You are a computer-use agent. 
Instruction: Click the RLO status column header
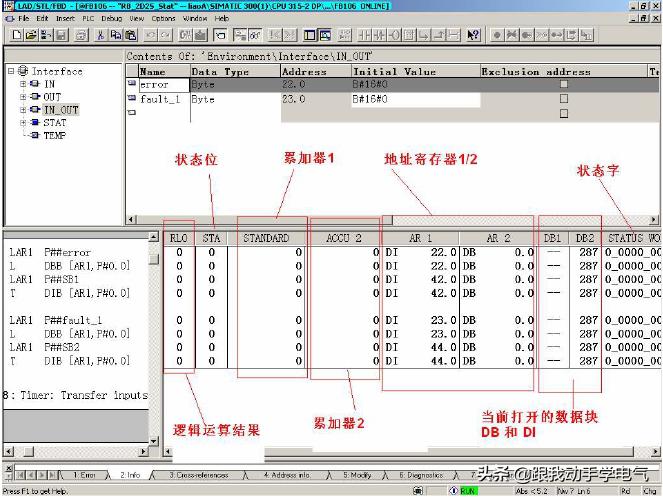point(179,238)
